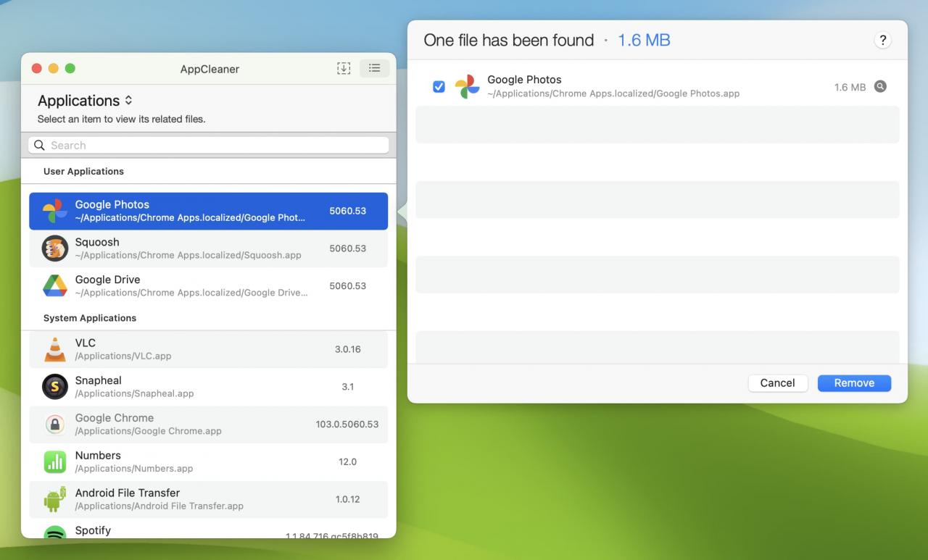Select the Google Chrome application row

pyautogui.click(x=209, y=425)
